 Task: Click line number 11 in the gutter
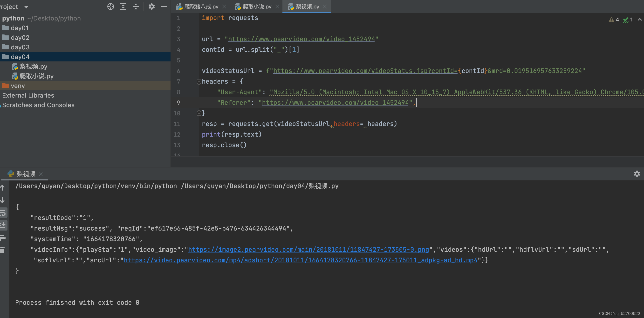[x=177, y=124]
